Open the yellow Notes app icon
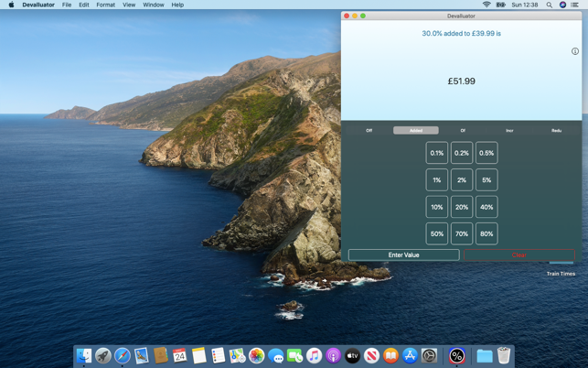The height and width of the screenshot is (368, 588). click(198, 355)
